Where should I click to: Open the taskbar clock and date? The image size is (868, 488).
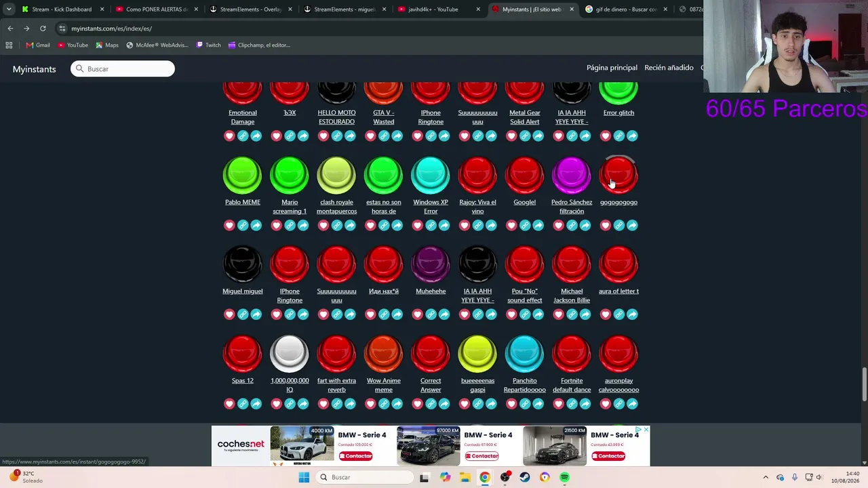(847, 477)
